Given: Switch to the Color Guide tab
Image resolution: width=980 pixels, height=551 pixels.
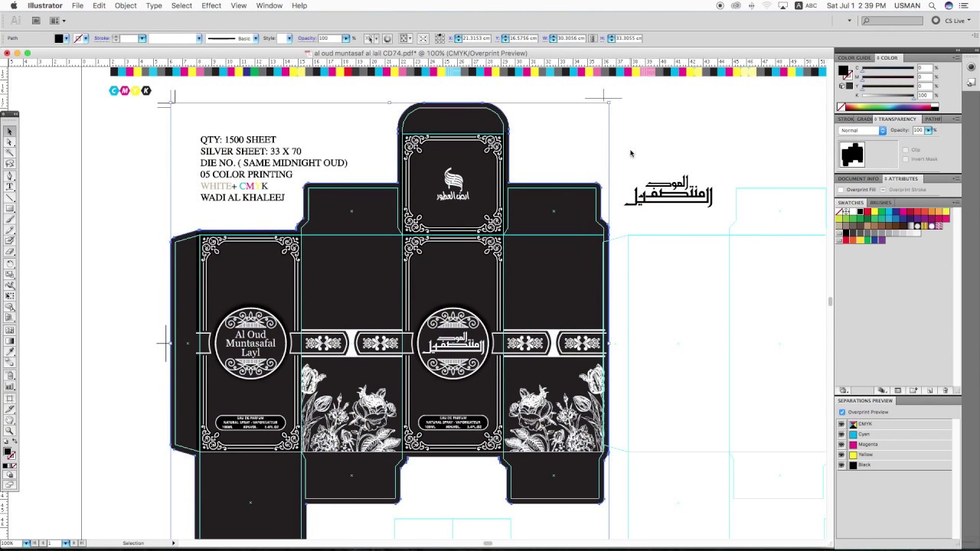Looking at the screenshot, I should (x=854, y=57).
